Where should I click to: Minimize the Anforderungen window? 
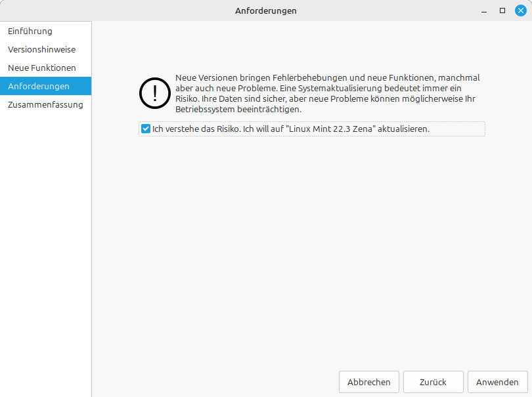(485, 10)
